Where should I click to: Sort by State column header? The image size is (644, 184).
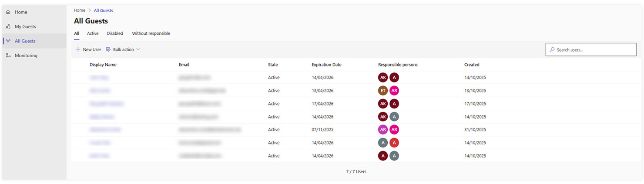pos(273,65)
